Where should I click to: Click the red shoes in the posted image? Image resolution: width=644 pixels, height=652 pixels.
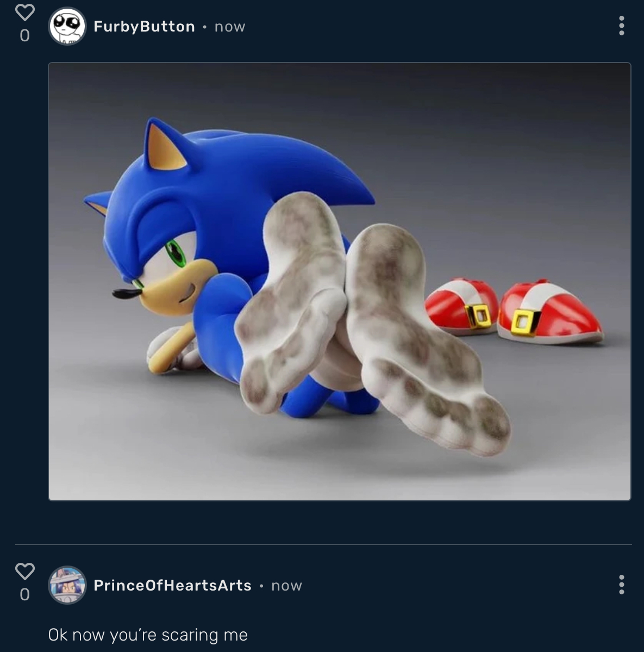click(x=514, y=310)
